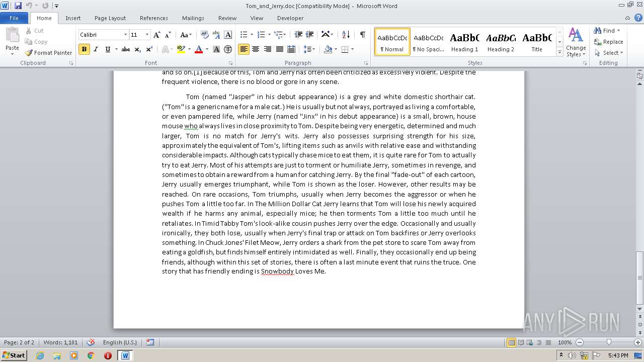This screenshot has height=362, width=644.
Task: Open Change Case dropdown
Action: point(186,35)
